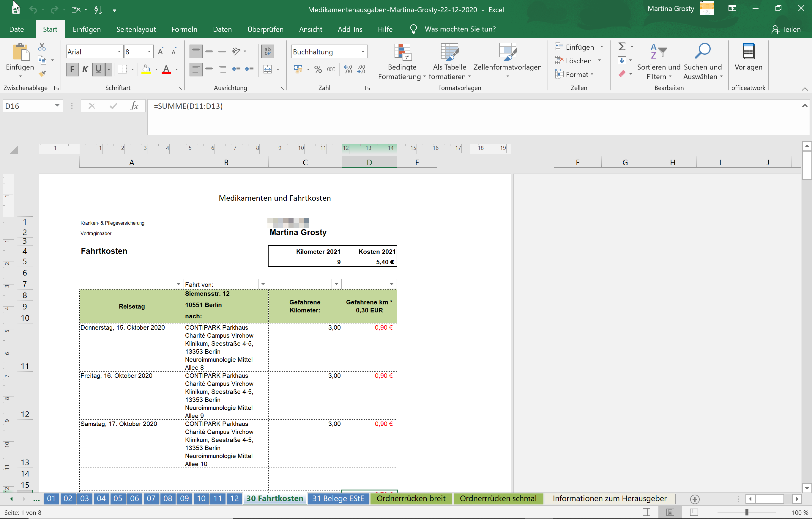Viewport: 812px width, 519px height.
Task: Click the Name Box showing D16
Action: [x=29, y=106]
